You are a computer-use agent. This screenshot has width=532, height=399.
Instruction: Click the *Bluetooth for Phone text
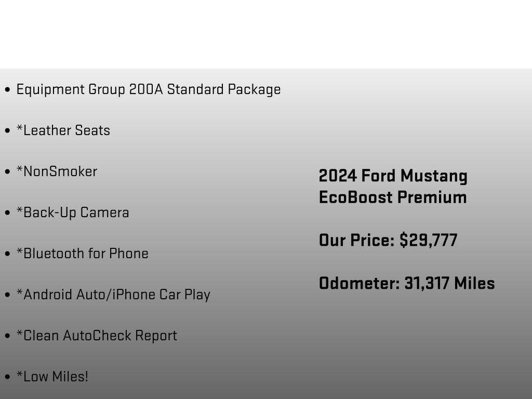(x=83, y=254)
